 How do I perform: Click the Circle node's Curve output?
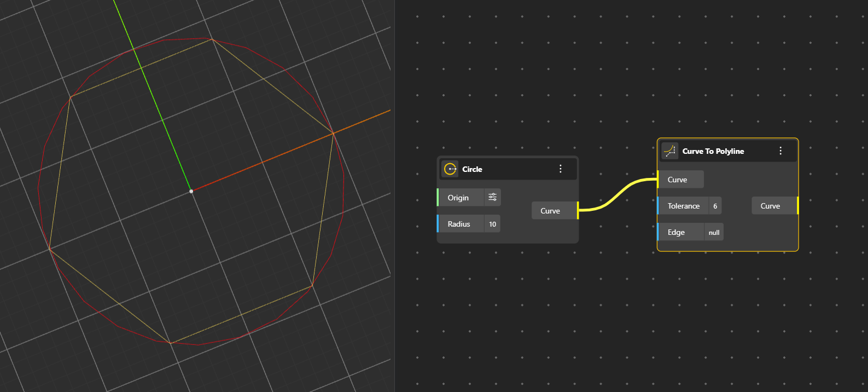(x=554, y=211)
